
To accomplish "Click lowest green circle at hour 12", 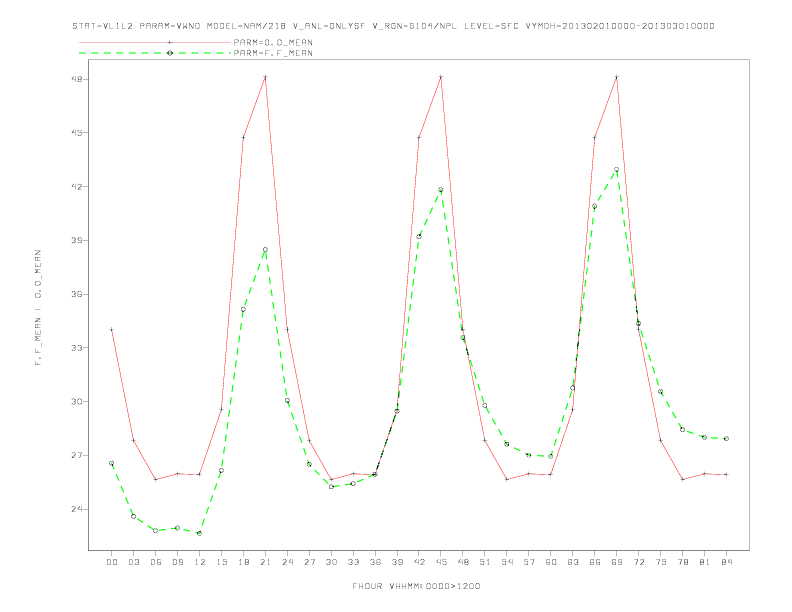I will (x=200, y=533).
